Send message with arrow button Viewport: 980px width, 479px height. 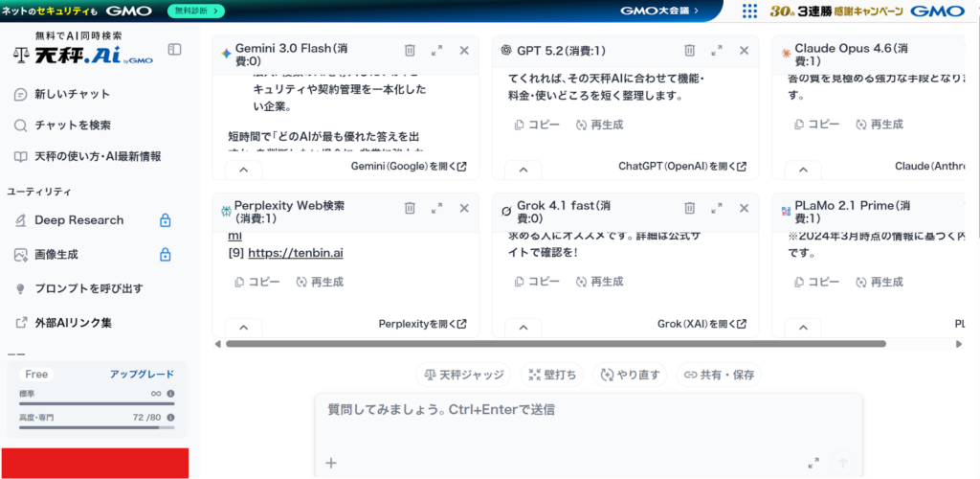pyautogui.click(x=842, y=463)
